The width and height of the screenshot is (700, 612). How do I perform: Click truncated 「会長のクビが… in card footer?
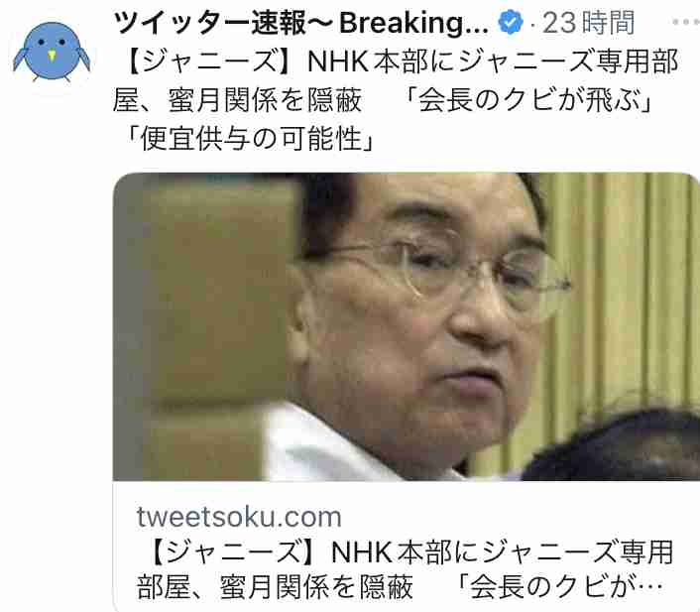[x=559, y=587]
